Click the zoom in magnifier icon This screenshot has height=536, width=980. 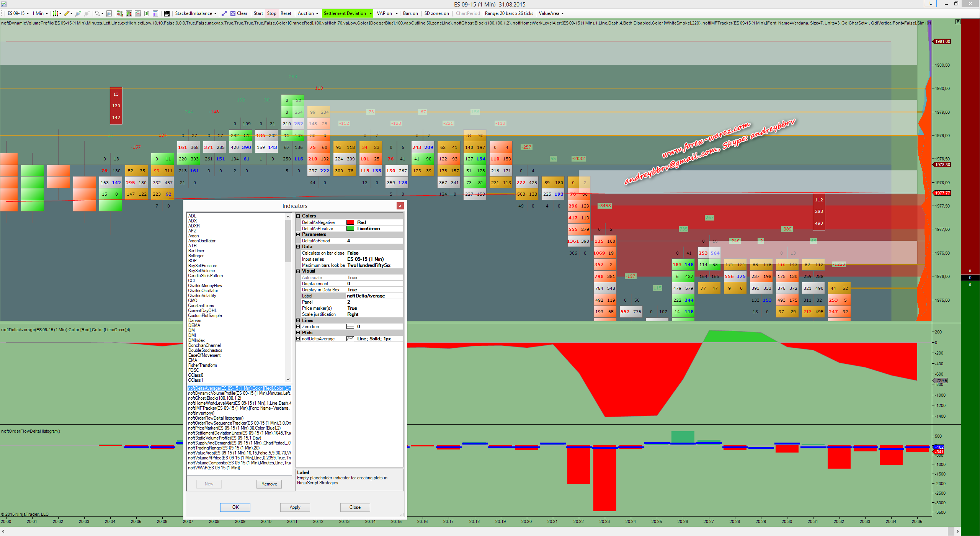click(x=78, y=13)
